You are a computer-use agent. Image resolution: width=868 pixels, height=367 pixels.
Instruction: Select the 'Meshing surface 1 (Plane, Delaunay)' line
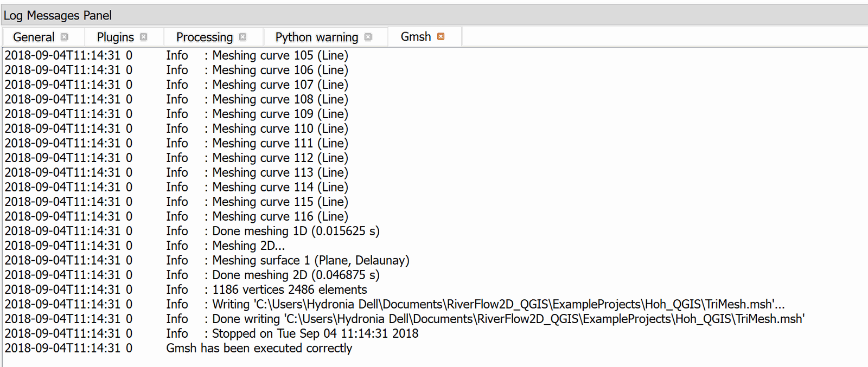[x=310, y=260]
